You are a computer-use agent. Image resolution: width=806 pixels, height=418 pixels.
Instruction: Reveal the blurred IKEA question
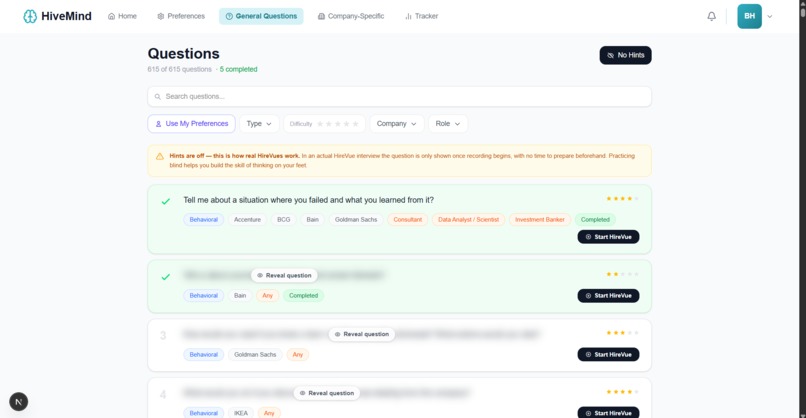[x=327, y=393]
